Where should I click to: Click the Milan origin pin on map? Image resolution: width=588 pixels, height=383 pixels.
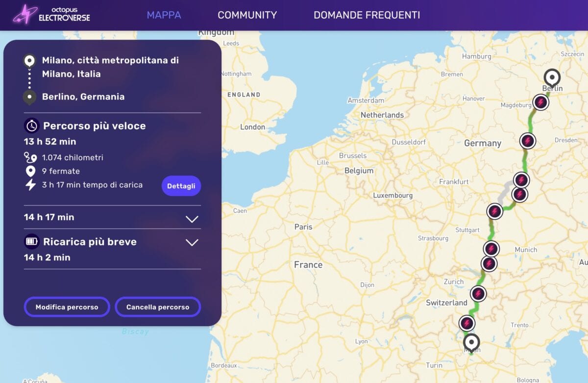pyautogui.click(x=471, y=342)
